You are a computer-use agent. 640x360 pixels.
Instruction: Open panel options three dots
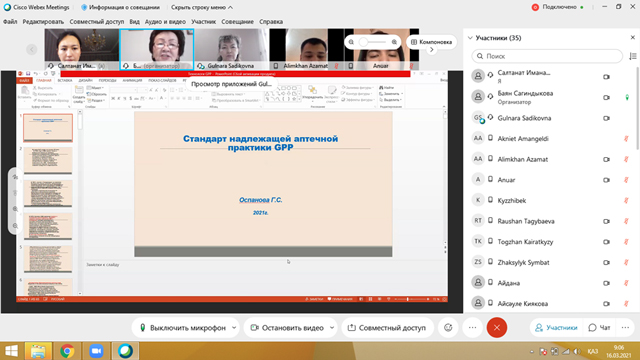tap(625, 328)
